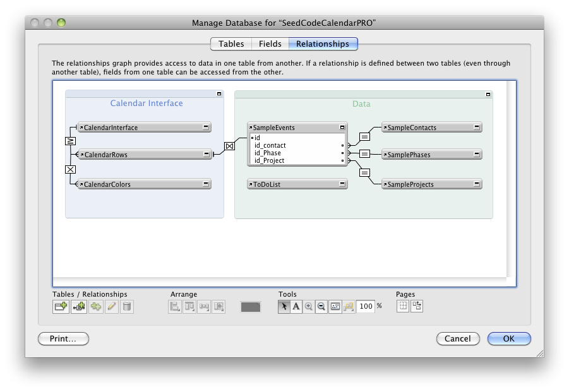
Task: Expand the ToDoList table occurrence
Action: point(342,184)
